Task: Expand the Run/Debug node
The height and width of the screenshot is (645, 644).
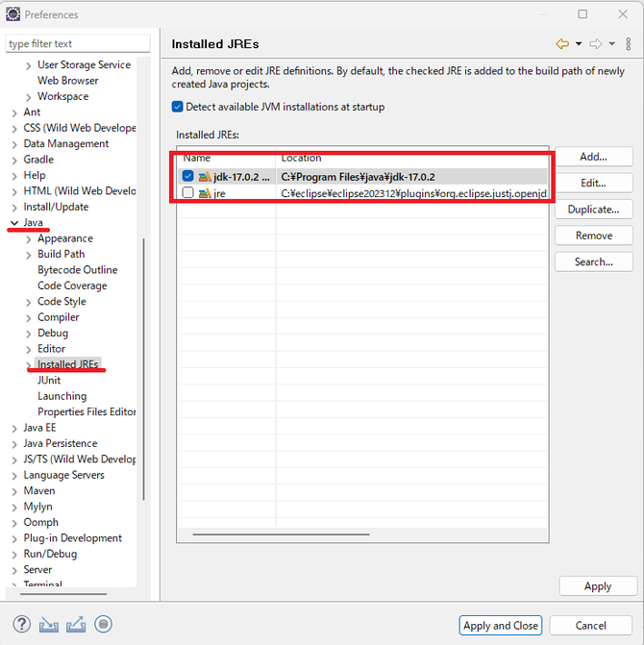Action: click(x=14, y=555)
